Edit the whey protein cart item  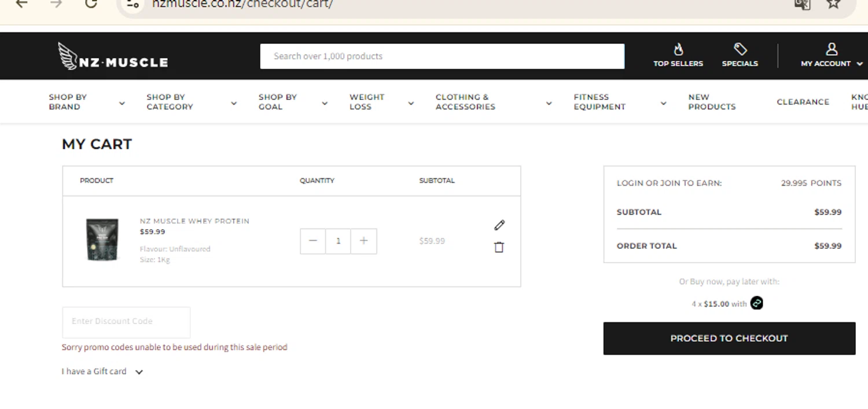coord(499,225)
